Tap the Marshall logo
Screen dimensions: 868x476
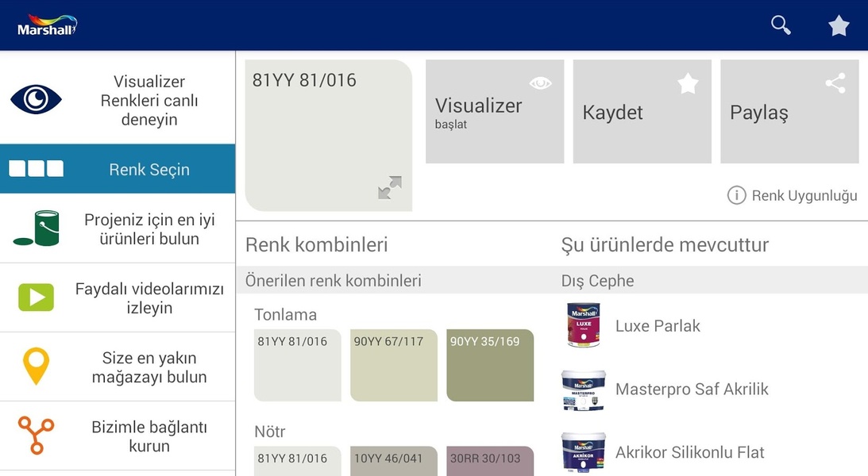coord(47,25)
